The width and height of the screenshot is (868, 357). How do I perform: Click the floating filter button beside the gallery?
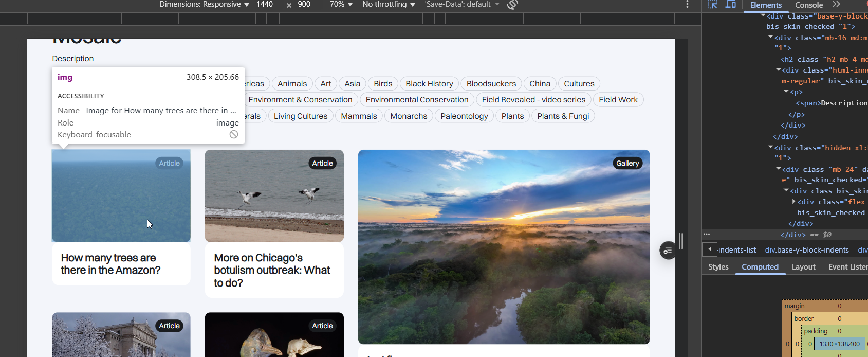668,251
